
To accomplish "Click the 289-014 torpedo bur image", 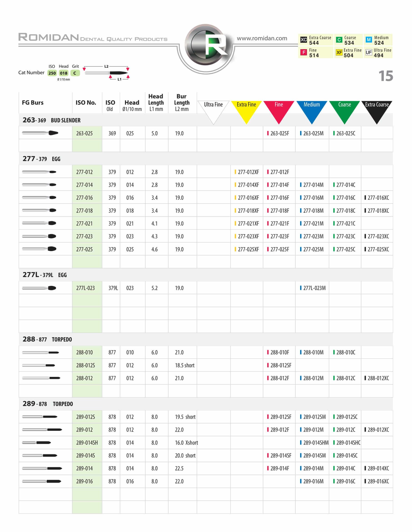I will pos(42,468).
